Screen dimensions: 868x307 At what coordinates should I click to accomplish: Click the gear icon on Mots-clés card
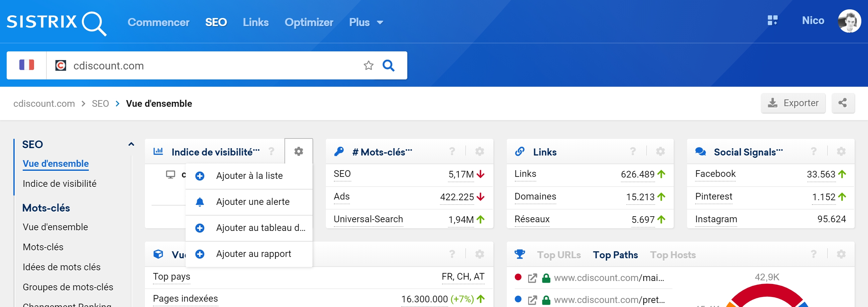coord(479,151)
